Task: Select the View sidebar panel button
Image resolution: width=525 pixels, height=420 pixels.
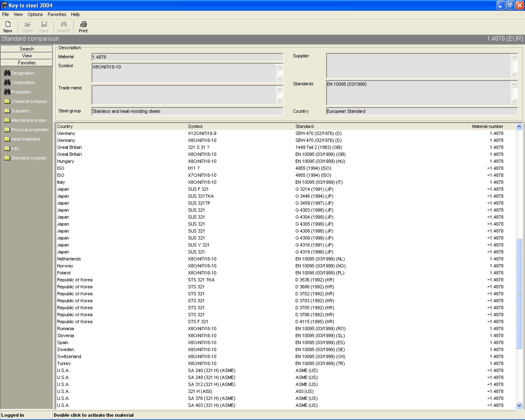Action: point(27,56)
